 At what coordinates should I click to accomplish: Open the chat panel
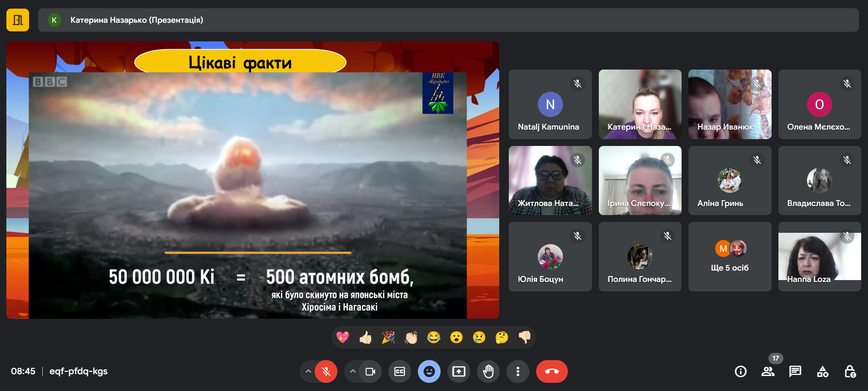795,371
